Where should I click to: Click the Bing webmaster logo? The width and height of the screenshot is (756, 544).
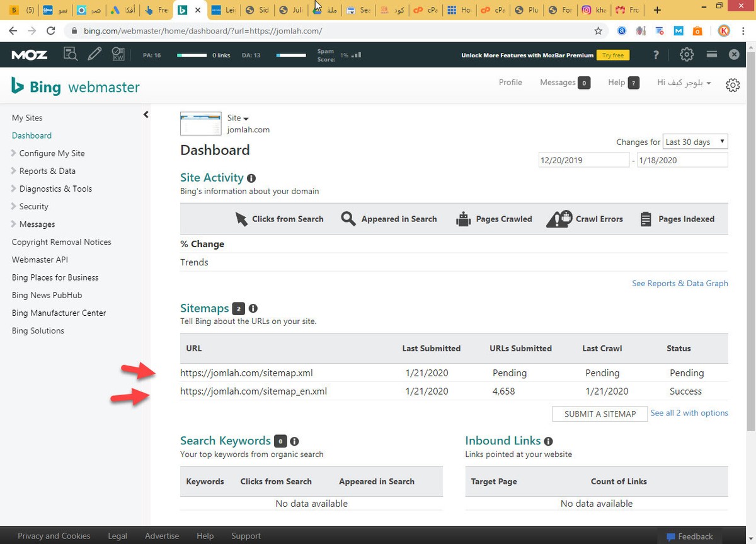[76, 86]
